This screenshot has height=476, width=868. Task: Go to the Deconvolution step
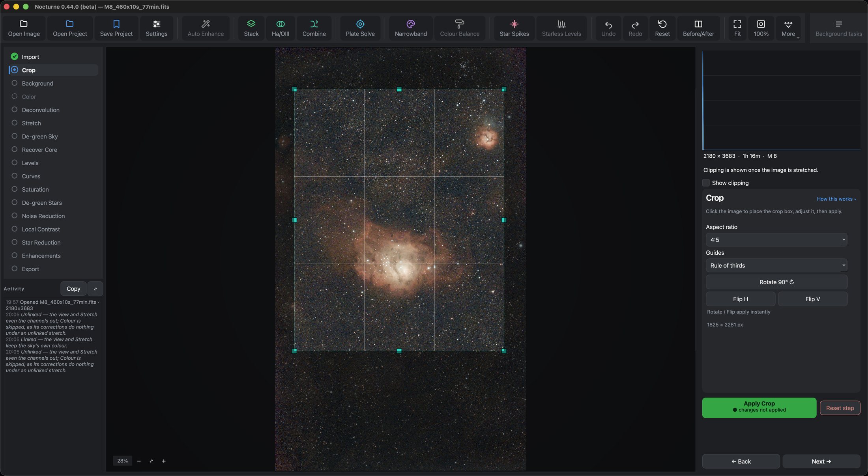[x=53, y=110]
